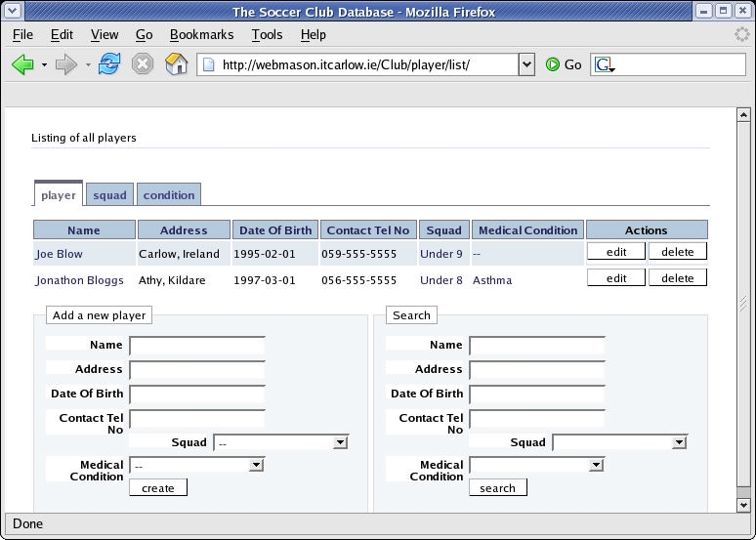The width and height of the screenshot is (756, 540).
Task: Switch to the condition tab
Action: click(x=169, y=195)
